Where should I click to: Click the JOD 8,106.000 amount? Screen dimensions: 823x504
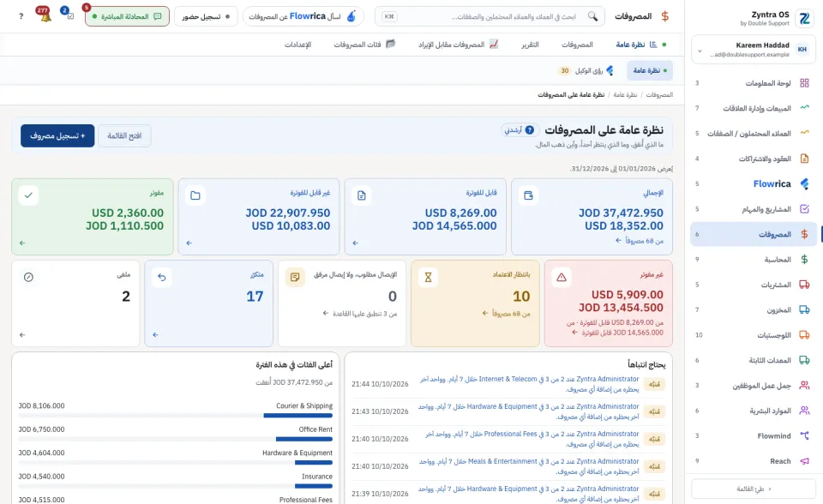point(41,405)
